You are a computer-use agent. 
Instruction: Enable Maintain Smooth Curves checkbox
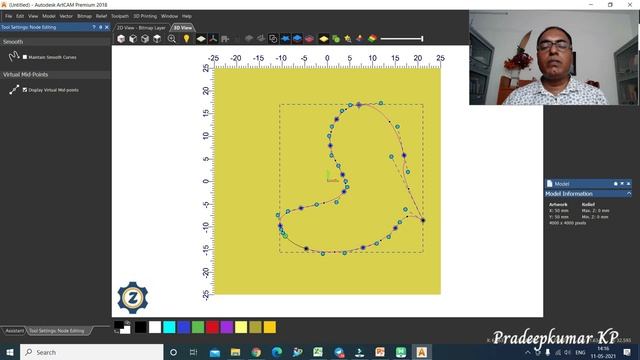pyautogui.click(x=25, y=57)
